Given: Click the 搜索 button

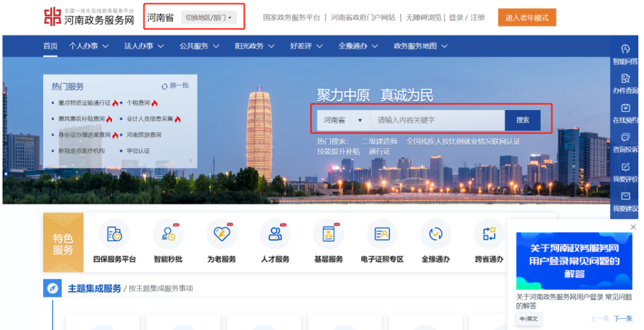Looking at the screenshot, I should 523,120.
